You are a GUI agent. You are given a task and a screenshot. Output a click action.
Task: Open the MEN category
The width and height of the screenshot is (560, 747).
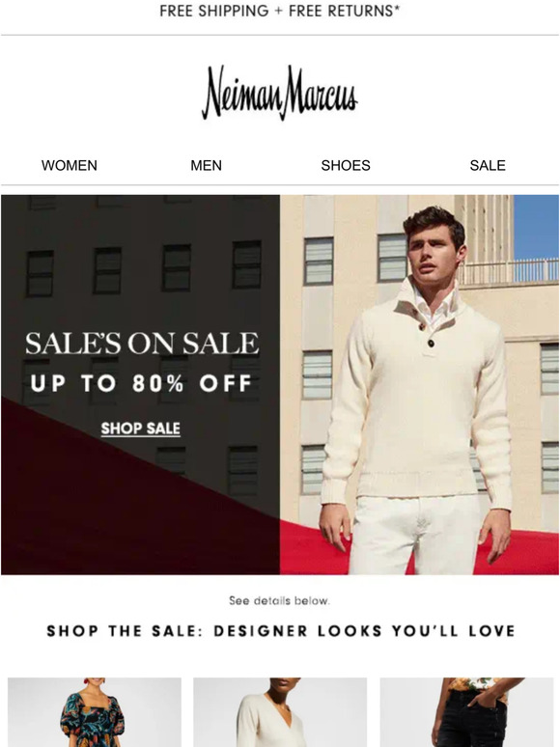coord(206,165)
